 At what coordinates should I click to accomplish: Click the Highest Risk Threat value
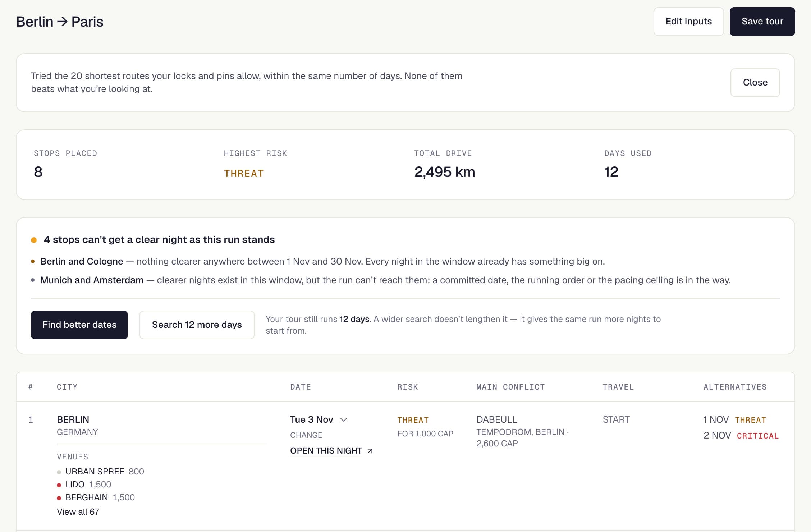pos(244,174)
